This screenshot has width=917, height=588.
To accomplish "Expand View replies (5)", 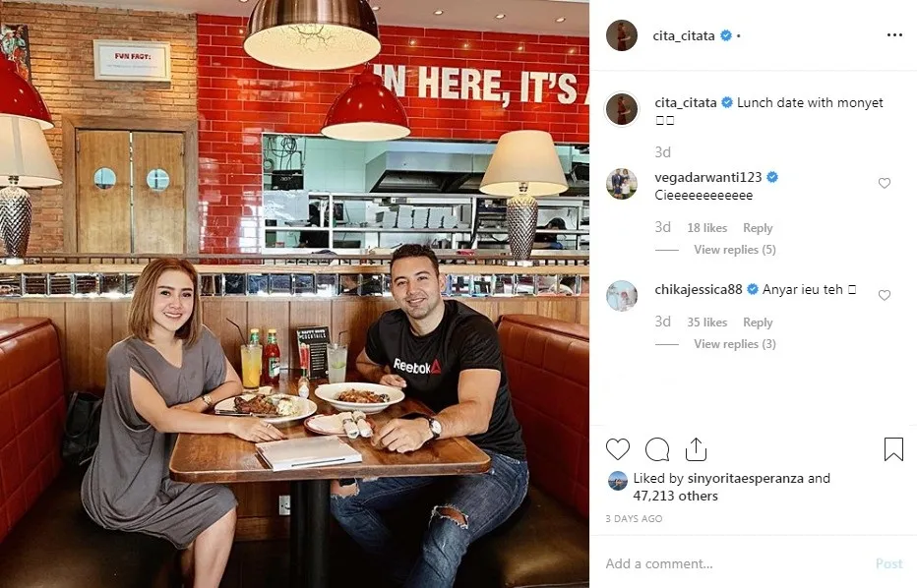I will (x=735, y=250).
